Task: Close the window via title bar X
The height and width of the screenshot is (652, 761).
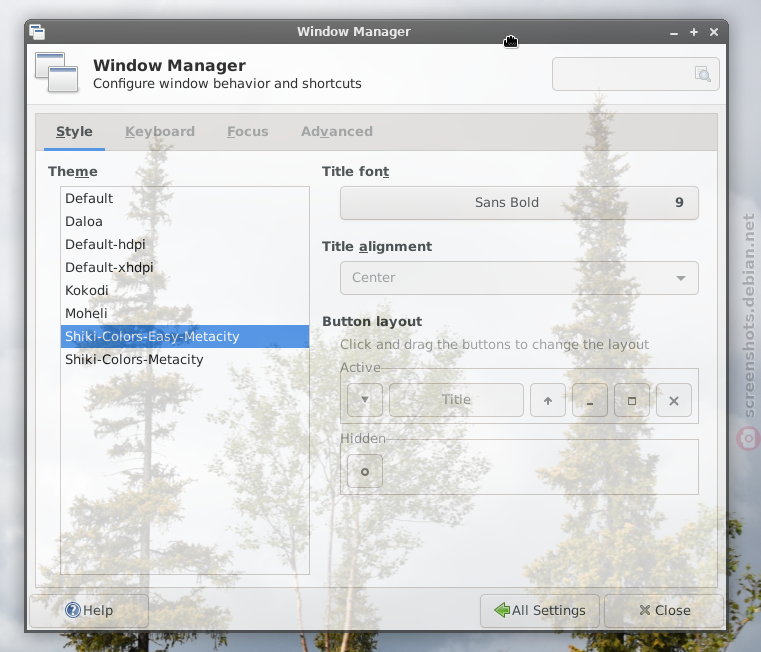Action: (714, 32)
